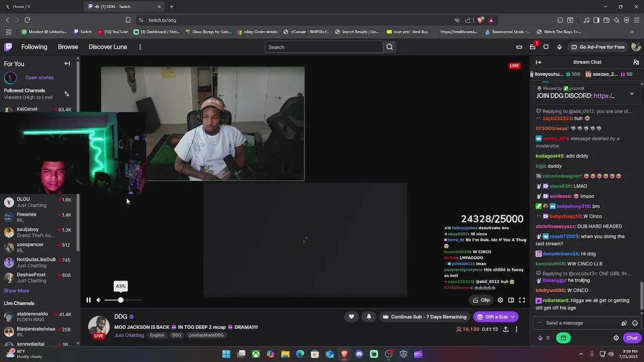644x362 pixels.
Task: Focus the Twitch search box
Action: coord(324,47)
